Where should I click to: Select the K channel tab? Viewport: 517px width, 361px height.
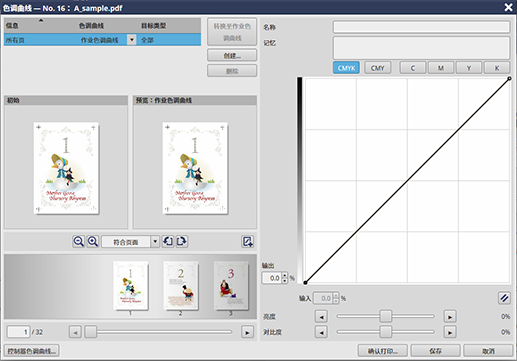pos(497,68)
